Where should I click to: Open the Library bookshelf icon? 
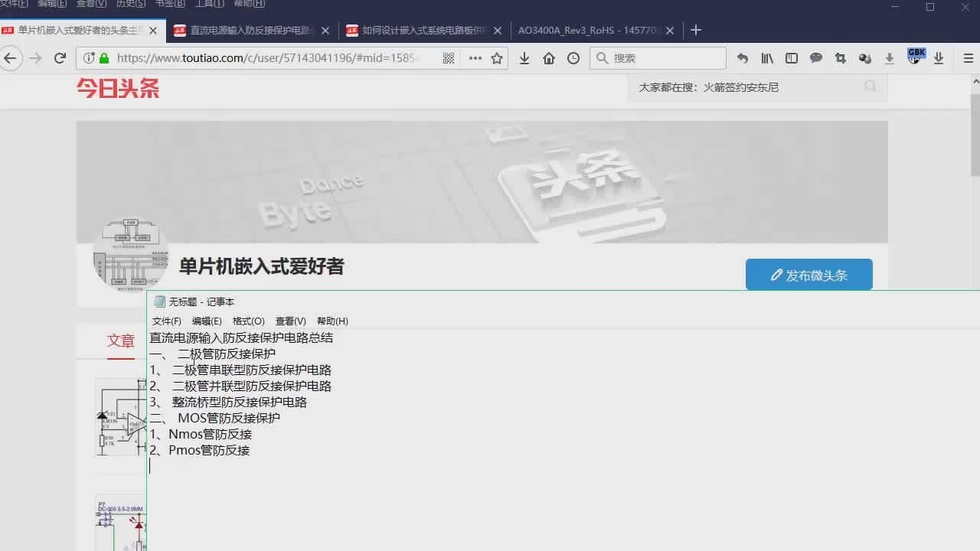click(x=767, y=58)
